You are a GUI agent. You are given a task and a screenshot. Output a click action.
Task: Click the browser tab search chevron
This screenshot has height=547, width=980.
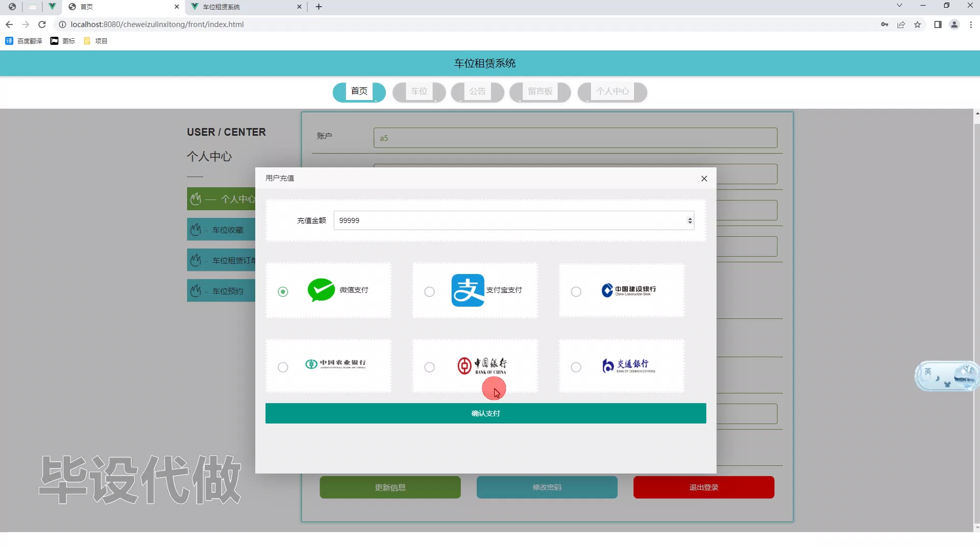[x=899, y=6]
